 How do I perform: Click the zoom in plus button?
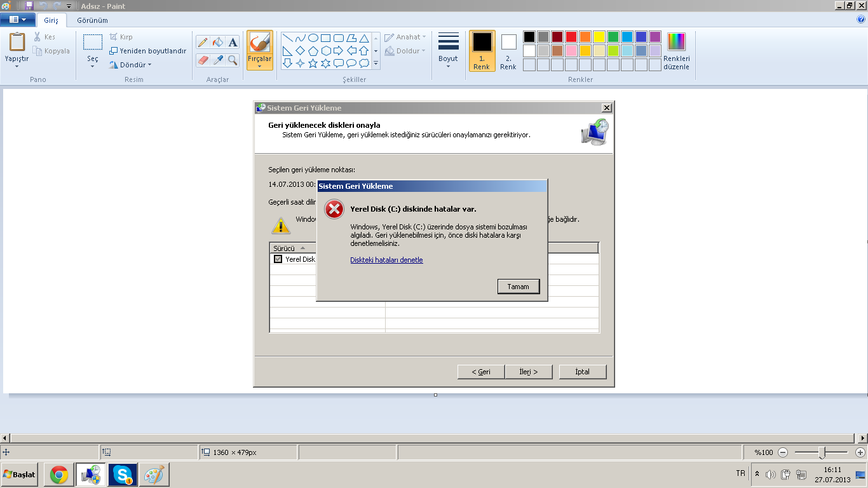pos(860,452)
